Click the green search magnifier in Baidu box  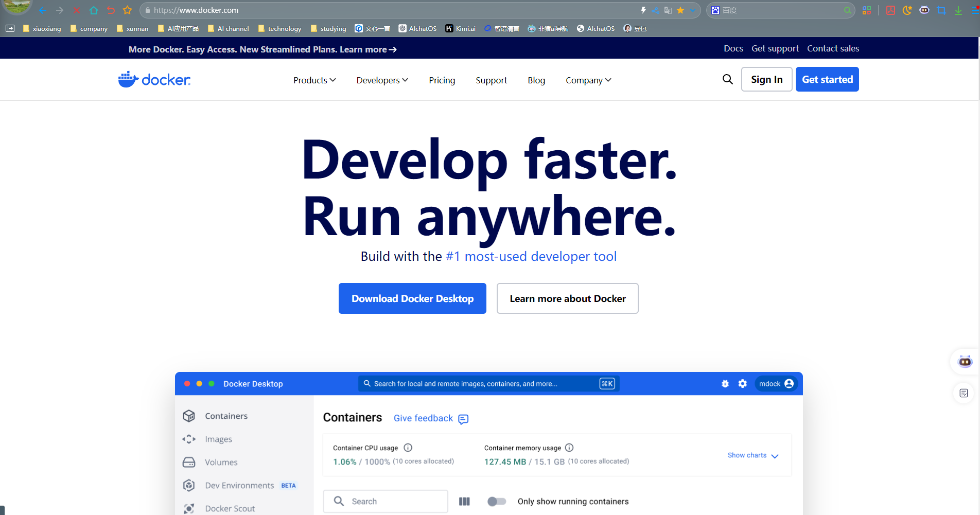[x=847, y=10]
